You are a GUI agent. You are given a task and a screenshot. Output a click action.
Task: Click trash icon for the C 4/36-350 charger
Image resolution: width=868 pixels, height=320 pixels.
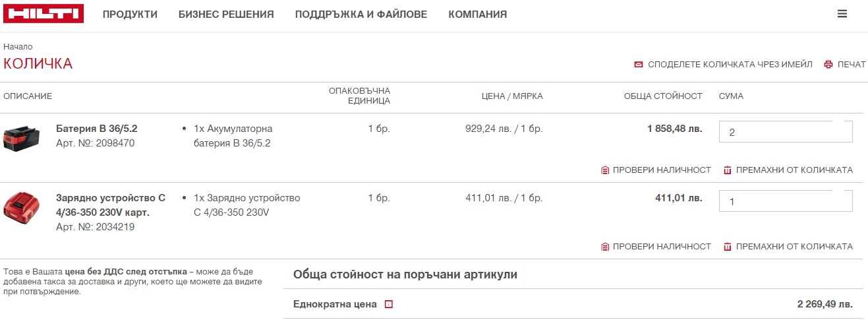728,247
